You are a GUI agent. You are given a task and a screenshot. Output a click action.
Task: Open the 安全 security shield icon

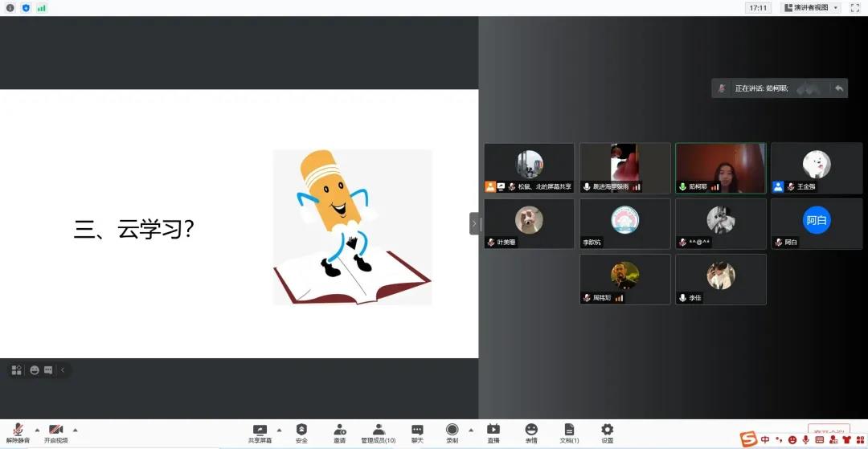tap(301, 431)
